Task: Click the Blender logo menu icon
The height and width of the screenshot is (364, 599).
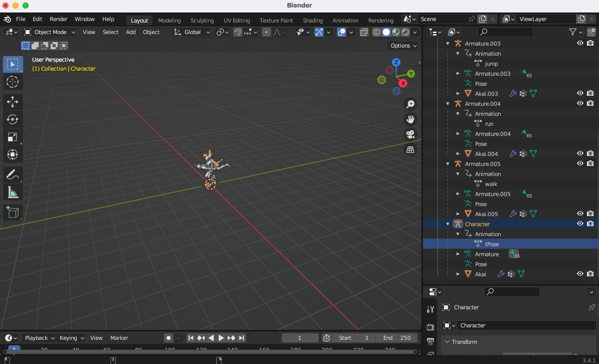Action: [7, 19]
